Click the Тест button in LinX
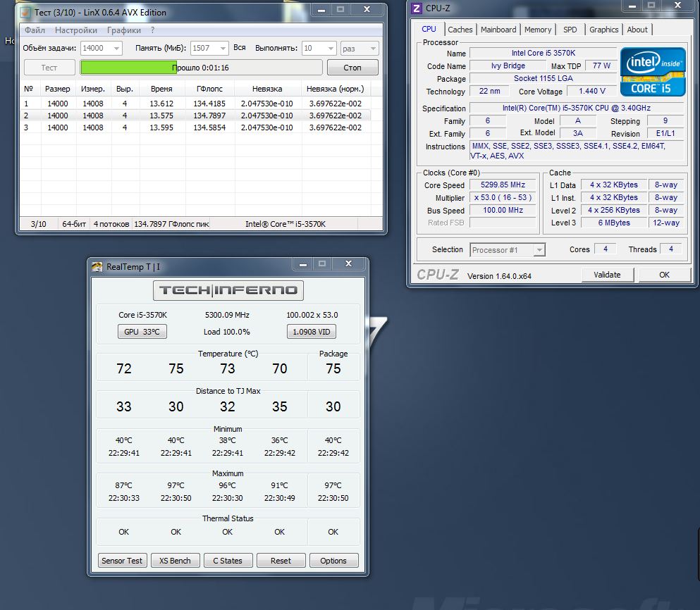 49,68
